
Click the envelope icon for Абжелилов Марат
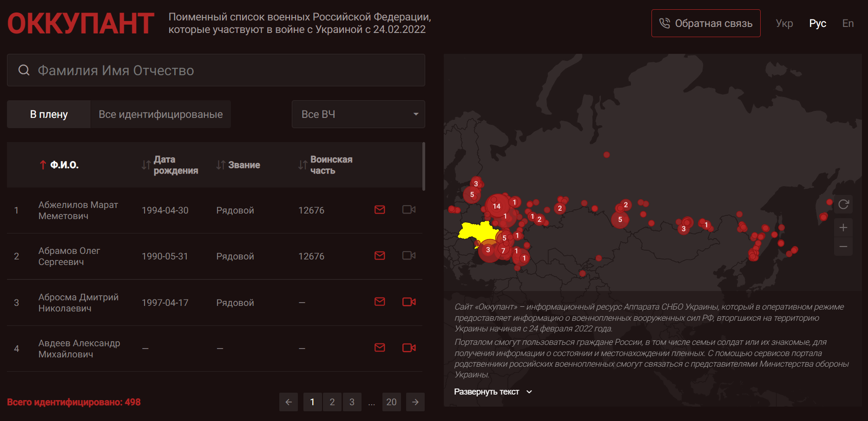tap(380, 210)
